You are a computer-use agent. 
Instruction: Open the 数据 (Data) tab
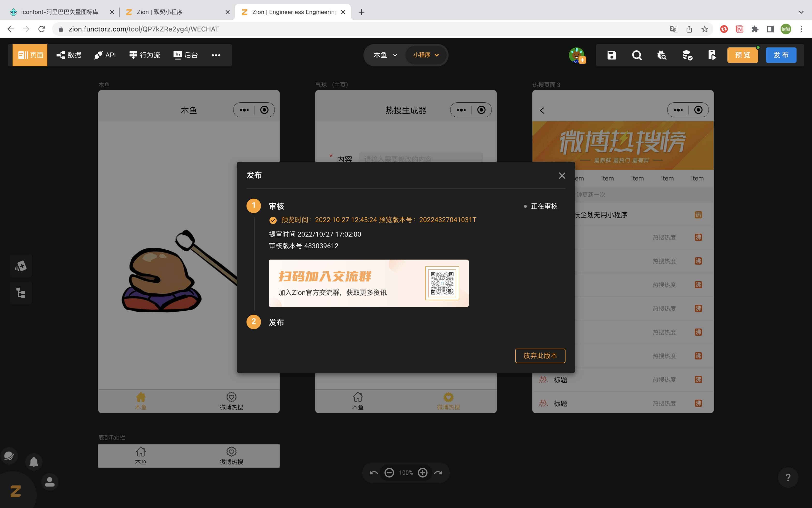tap(69, 55)
